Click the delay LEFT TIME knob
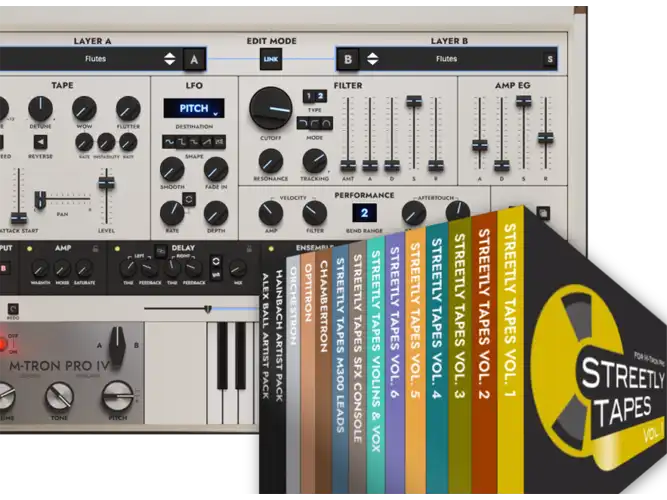667x500 pixels. [128, 269]
